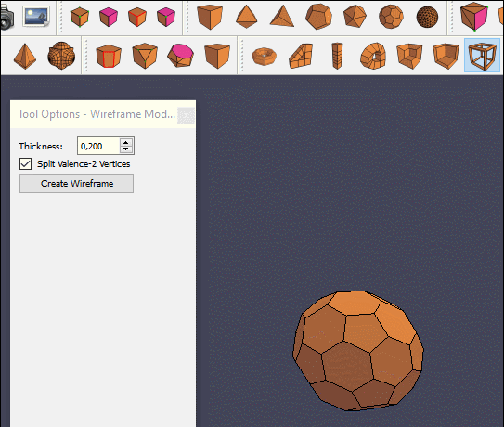Create the octahedron primitive
The width and height of the screenshot is (504, 427).
[247, 17]
